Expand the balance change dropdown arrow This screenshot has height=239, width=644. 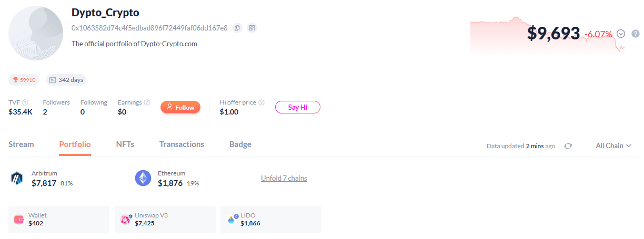pos(621,34)
